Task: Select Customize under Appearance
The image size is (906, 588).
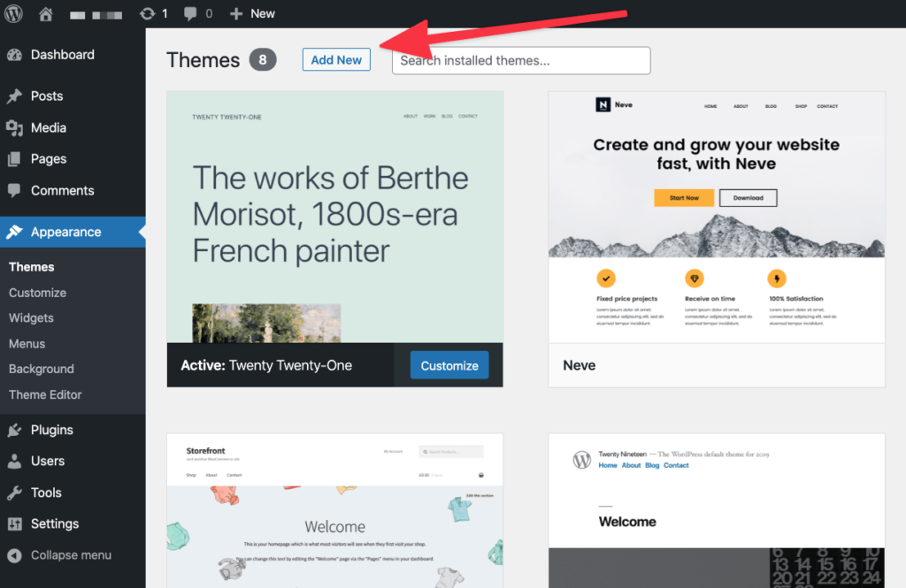Action: point(37,293)
